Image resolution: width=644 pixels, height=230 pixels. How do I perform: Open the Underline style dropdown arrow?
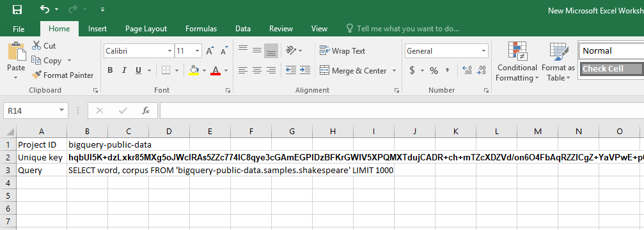[149, 70]
